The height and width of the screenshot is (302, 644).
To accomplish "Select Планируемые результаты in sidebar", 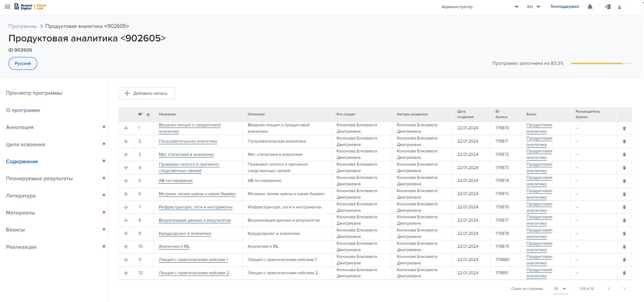I will [x=39, y=178].
